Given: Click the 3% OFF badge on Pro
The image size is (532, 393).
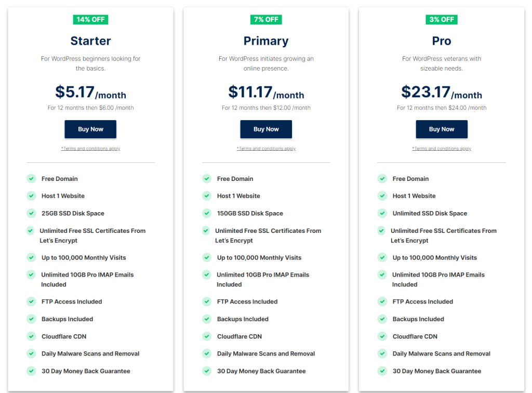Looking at the screenshot, I should [x=442, y=20].
